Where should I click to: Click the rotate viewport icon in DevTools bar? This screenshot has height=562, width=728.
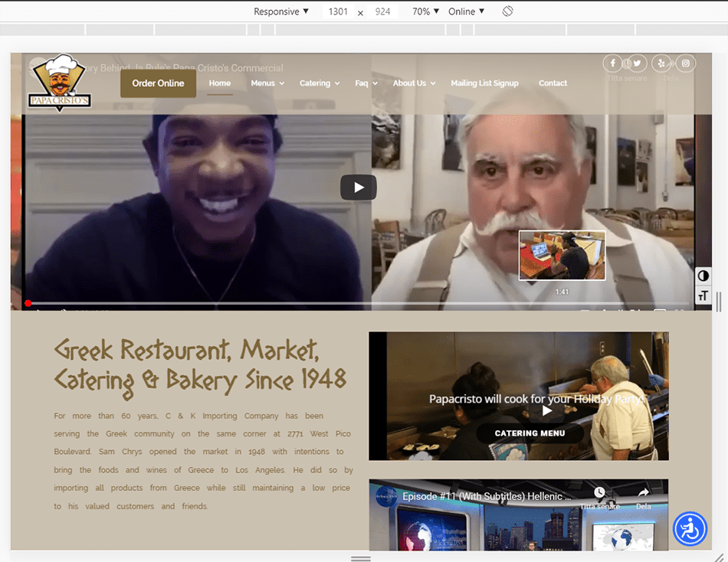pyautogui.click(x=507, y=11)
